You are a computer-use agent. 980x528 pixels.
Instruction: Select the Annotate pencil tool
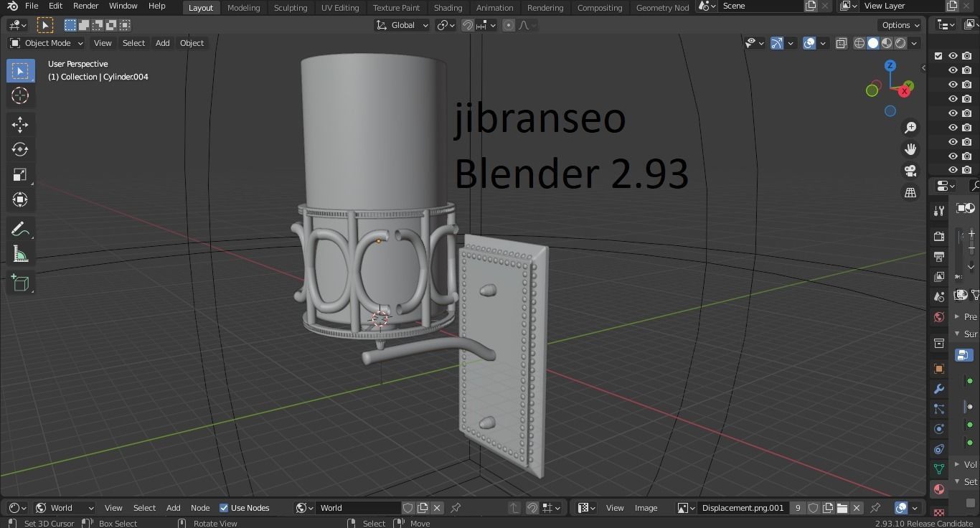pos(20,229)
